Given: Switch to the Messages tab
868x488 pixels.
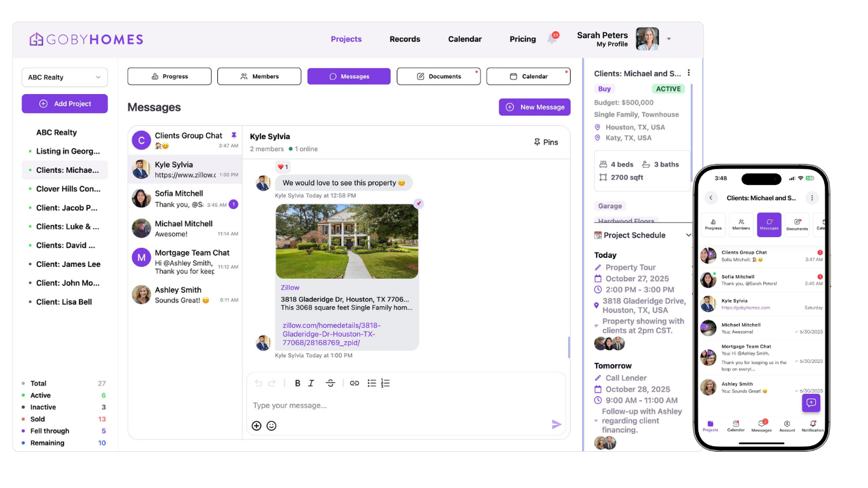Looking at the screenshot, I should tap(349, 76).
